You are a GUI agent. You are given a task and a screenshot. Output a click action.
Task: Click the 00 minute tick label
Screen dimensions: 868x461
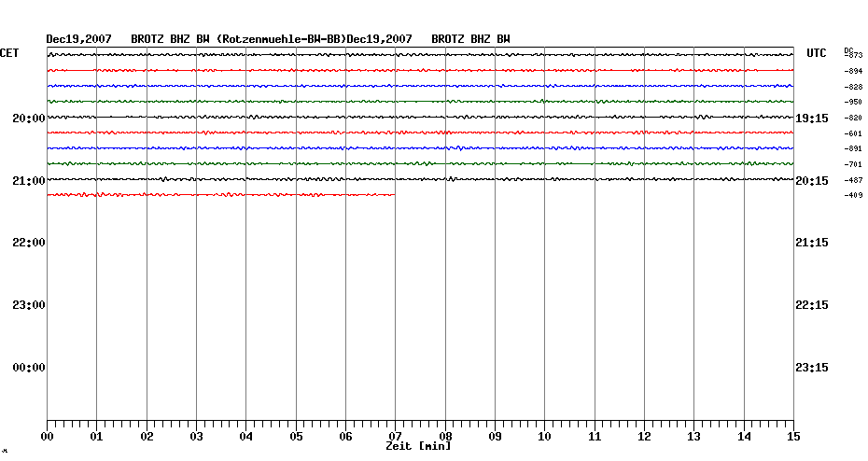tap(48, 436)
